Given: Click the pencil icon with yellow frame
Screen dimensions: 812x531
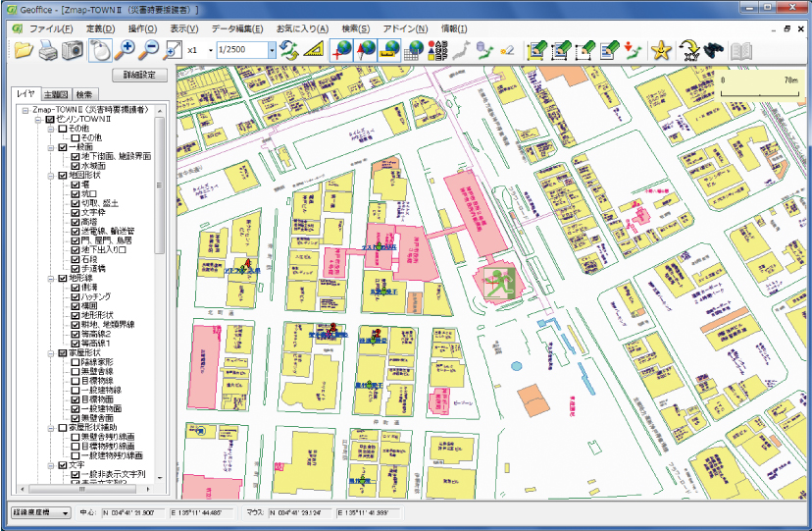Looking at the screenshot, I should click(537, 50).
